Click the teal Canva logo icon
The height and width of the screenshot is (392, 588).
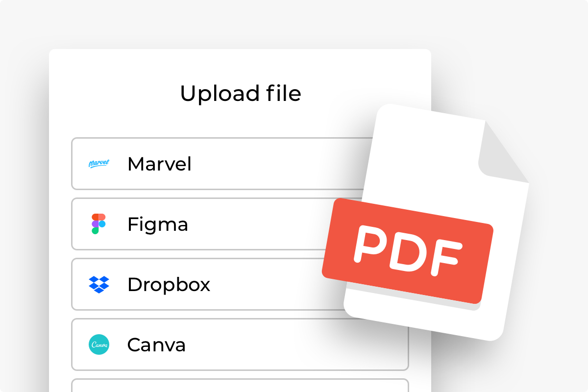(x=99, y=344)
